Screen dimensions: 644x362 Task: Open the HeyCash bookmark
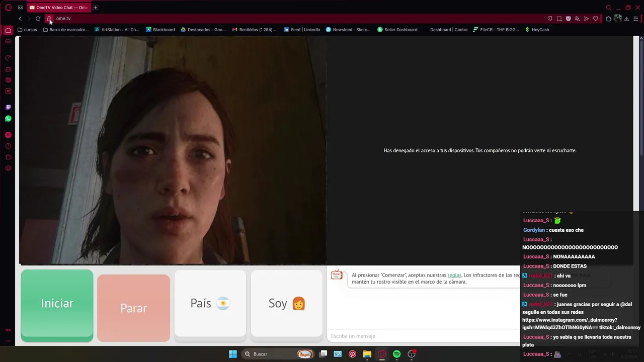click(536, 30)
